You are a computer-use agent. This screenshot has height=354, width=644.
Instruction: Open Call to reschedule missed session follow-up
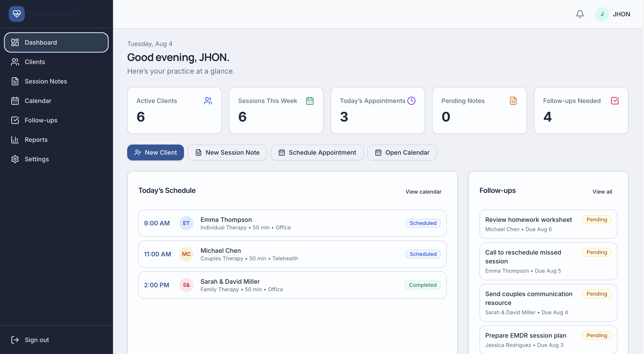click(x=548, y=261)
